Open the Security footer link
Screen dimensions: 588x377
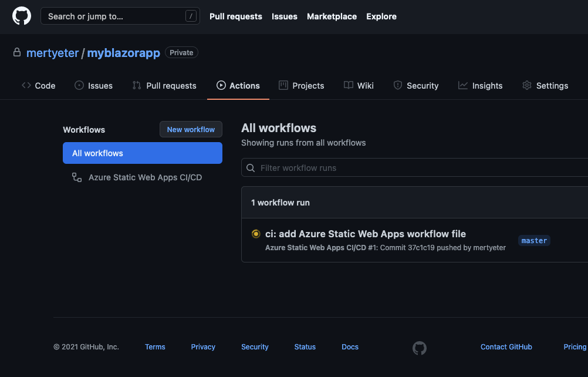[255, 346]
